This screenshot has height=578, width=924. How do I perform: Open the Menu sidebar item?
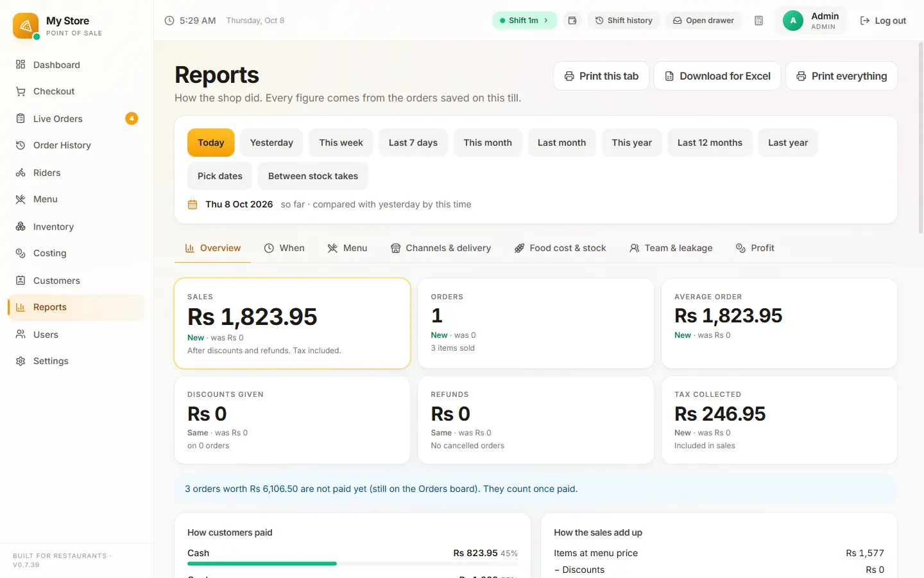77,200
